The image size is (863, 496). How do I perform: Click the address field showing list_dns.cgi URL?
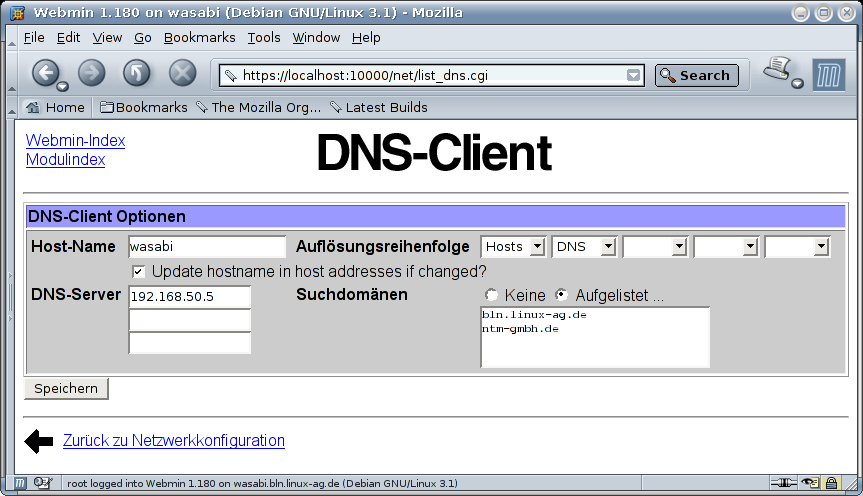(433, 75)
